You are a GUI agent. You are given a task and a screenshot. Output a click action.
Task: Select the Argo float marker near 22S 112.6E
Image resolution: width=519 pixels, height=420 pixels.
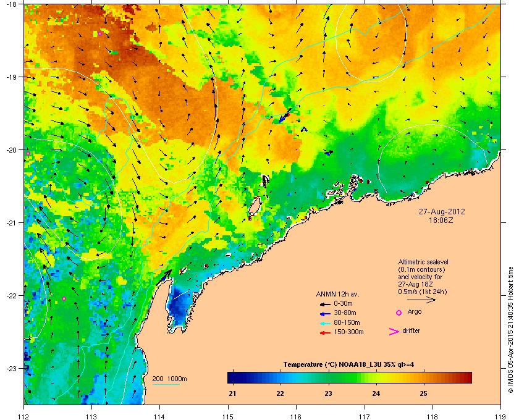64,298
